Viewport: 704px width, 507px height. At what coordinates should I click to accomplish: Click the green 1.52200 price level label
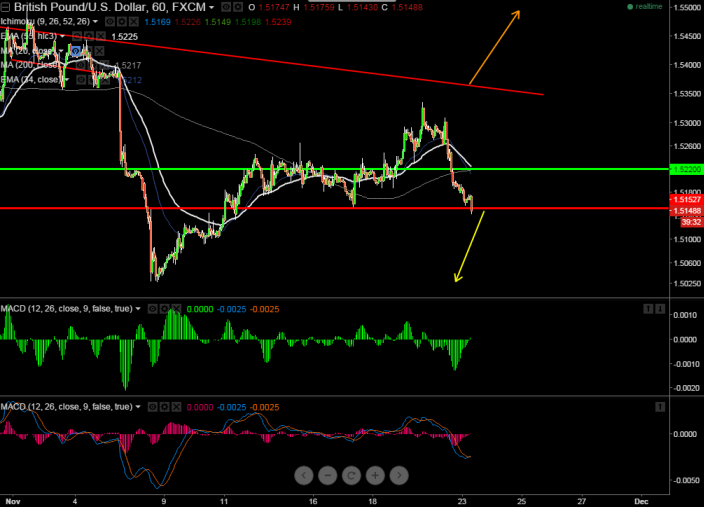686,169
